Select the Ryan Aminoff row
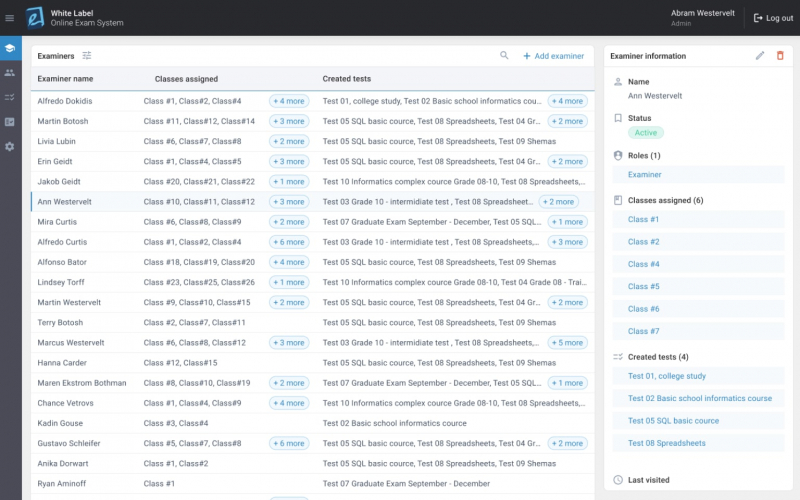This screenshot has width=800, height=500. (312, 484)
